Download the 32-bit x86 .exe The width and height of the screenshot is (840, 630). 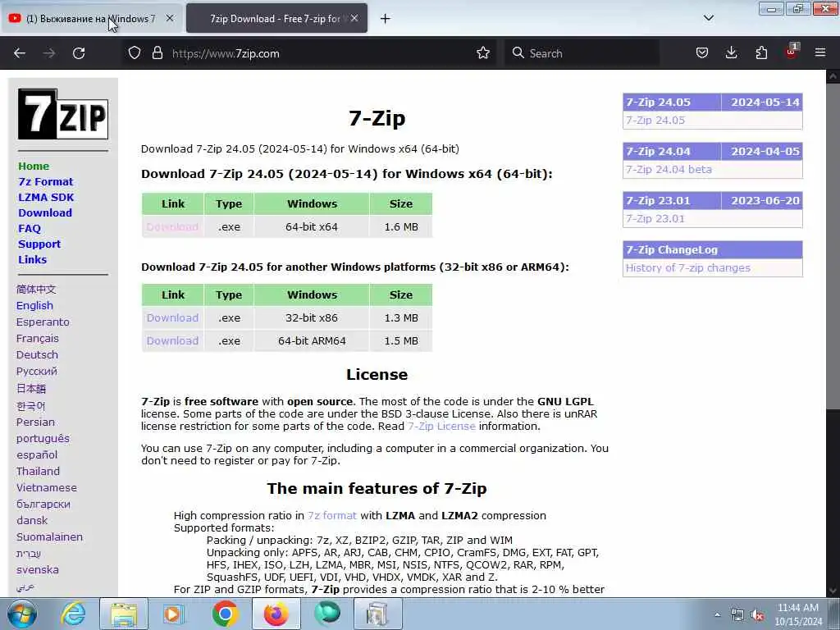[172, 317]
